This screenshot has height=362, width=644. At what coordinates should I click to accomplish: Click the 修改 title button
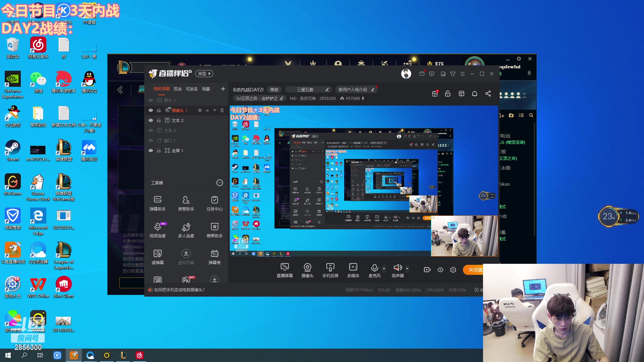click(x=274, y=89)
